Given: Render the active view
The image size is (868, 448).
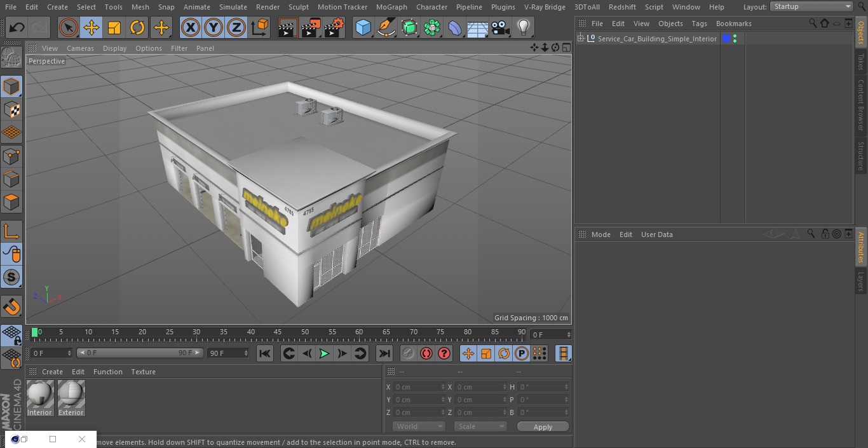Looking at the screenshot, I should (288, 27).
